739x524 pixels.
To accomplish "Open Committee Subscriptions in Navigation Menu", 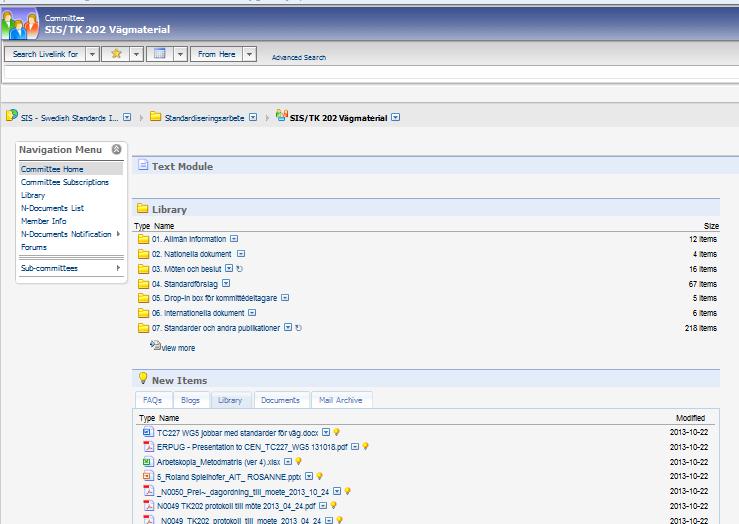I will tap(65, 182).
